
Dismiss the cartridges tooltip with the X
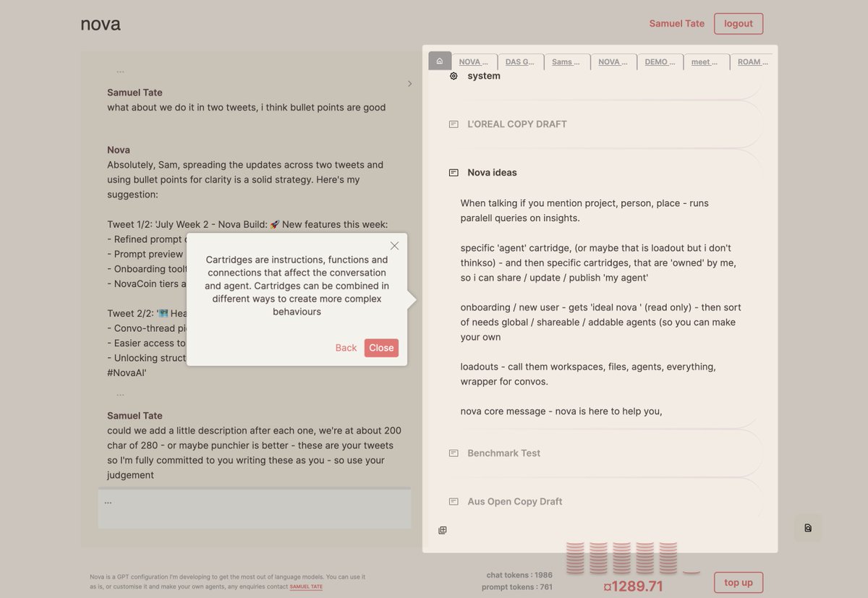(x=394, y=246)
